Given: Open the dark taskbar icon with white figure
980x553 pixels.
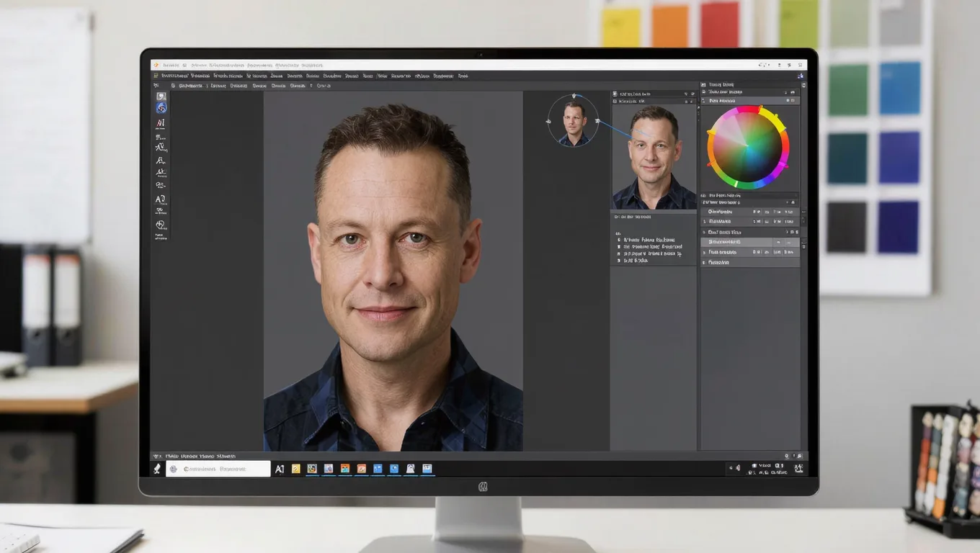Looking at the screenshot, I should (x=410, y=469).
